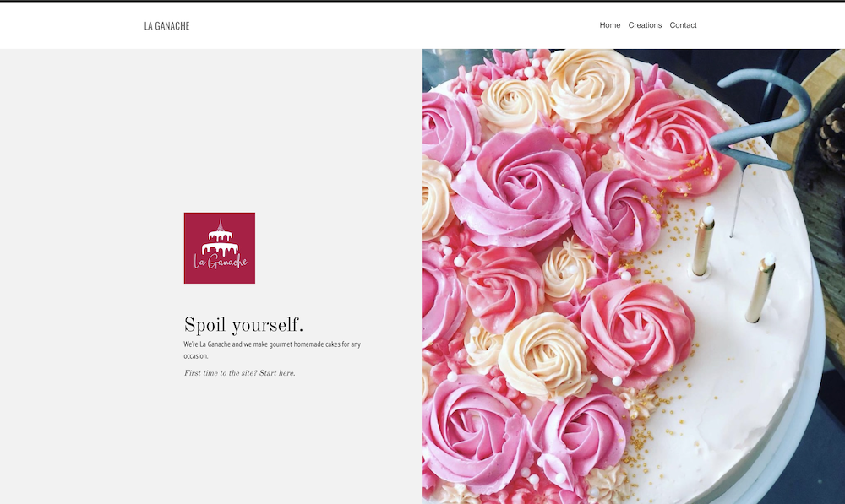
Task: Click the LA GANACHE site title in the header
Action: [166, 25]
